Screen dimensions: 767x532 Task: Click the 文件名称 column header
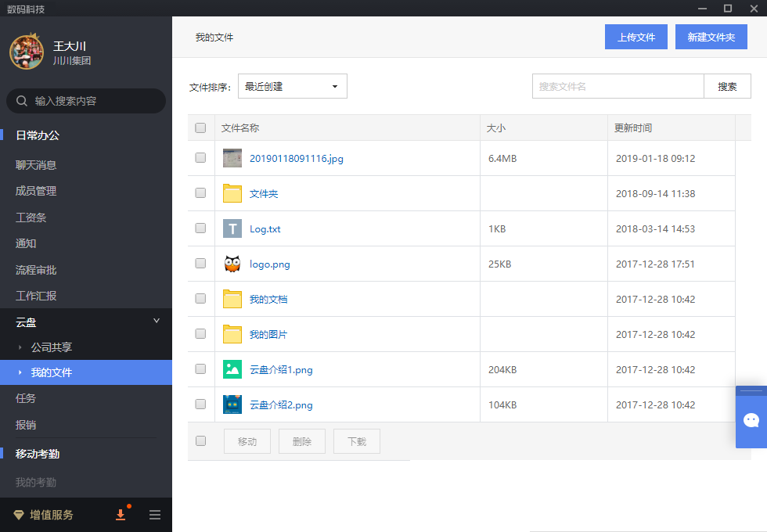(x=240, y=128)
